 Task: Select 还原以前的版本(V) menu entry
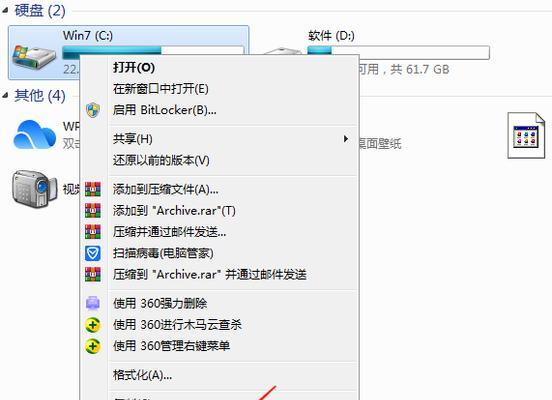(x=161, y=161)
